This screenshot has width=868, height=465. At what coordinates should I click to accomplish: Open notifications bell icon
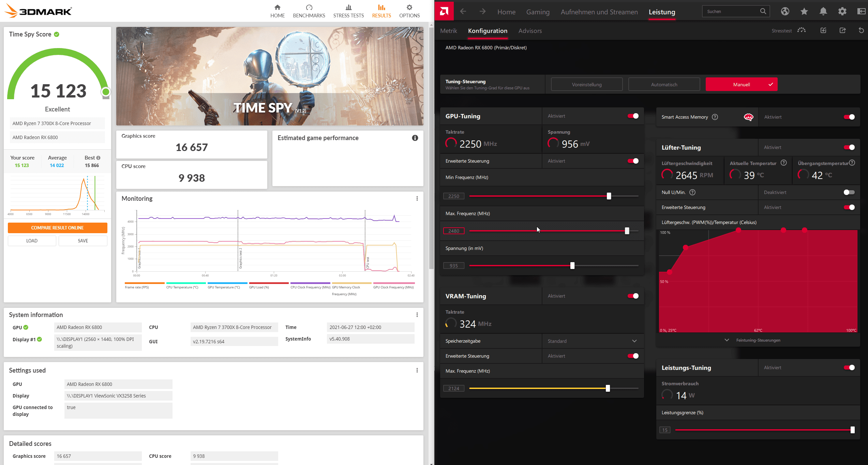[823, 12]
